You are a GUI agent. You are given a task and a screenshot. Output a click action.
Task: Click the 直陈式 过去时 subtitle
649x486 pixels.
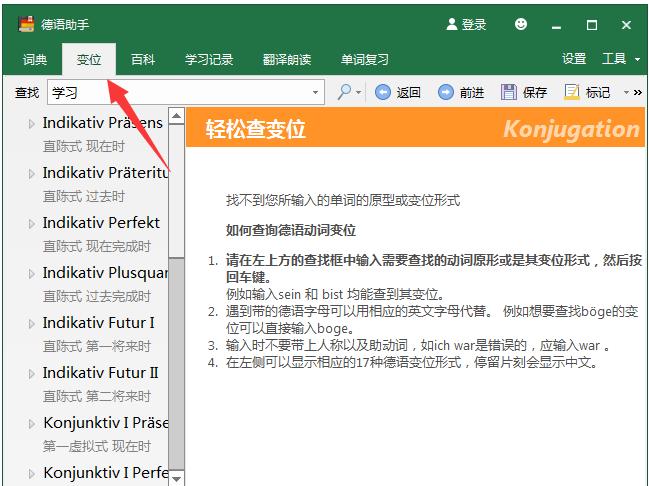click(84, 197)
